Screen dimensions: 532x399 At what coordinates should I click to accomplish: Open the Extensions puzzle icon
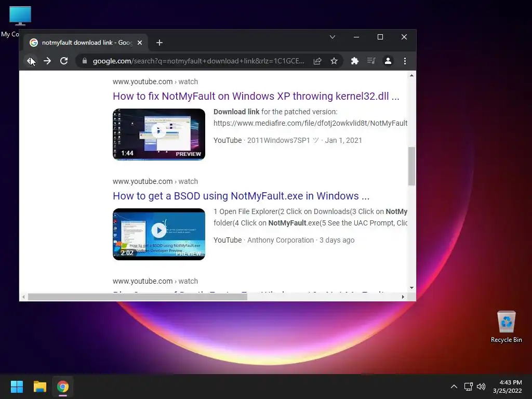pyautogui.click(x=354, y=61)
